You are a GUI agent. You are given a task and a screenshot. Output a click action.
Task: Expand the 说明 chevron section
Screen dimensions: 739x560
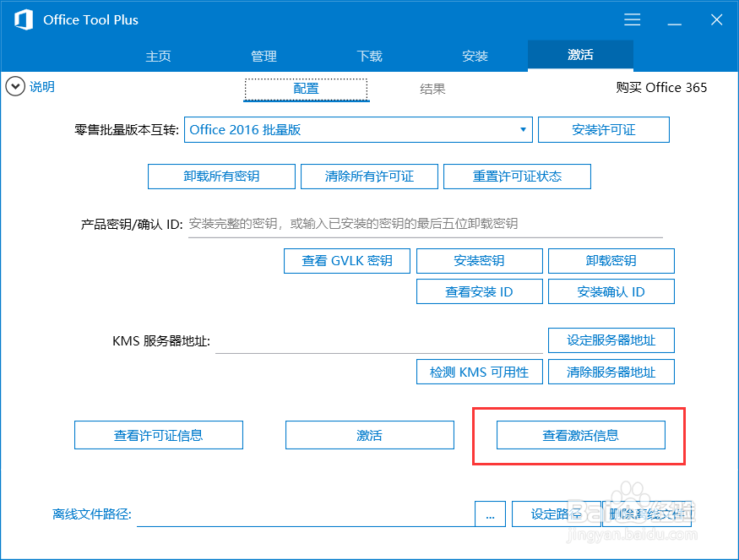coord(15,87)
